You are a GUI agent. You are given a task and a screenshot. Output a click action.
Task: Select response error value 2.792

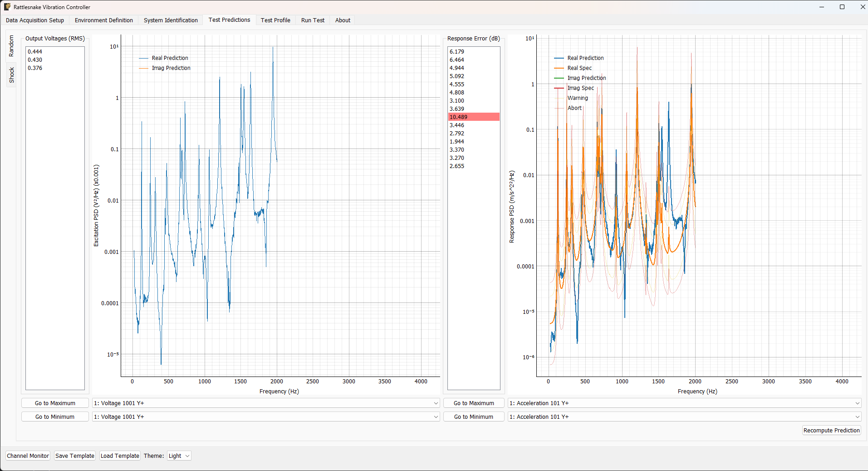[474, 134]
